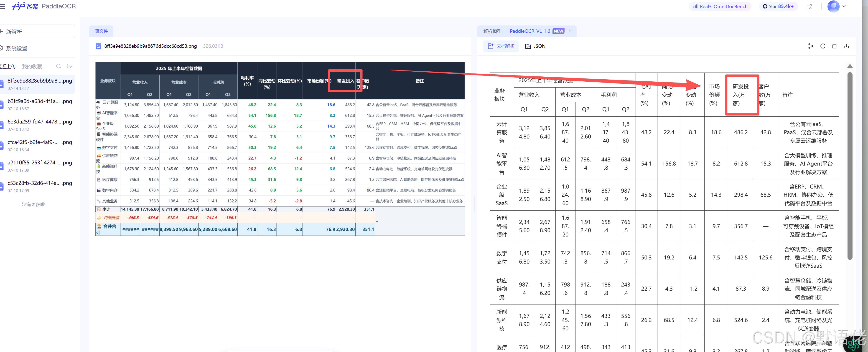Viewport: 868px width, 352px height.
Task: Click the 企业级SaaS row label in parsed table
Action: point(501,195)
